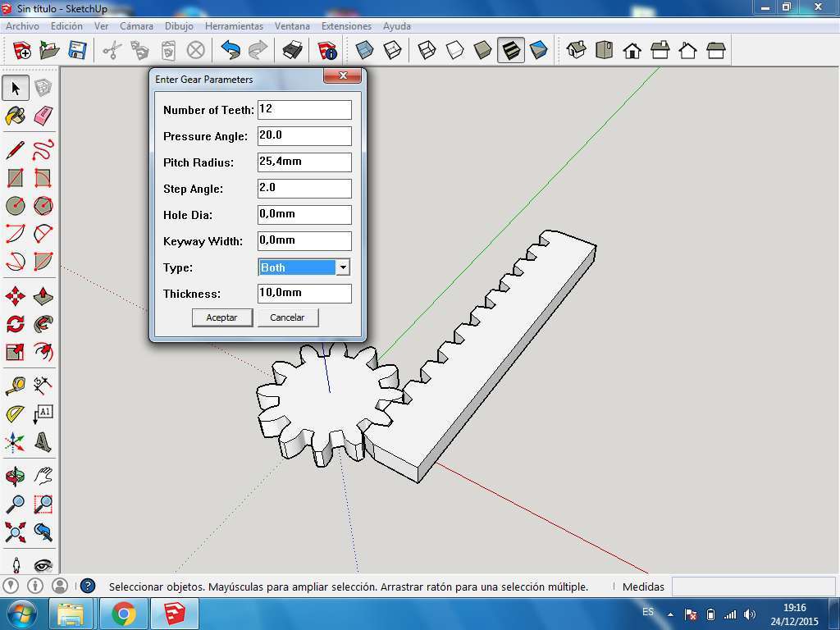
Task: Click the Thickness field
Action: point(304,293)
